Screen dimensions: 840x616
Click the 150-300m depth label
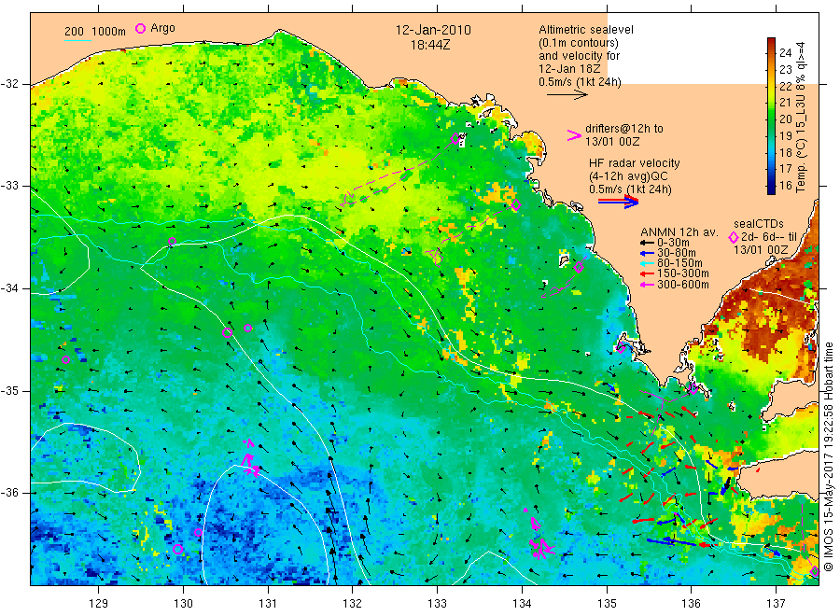(683, 273)
